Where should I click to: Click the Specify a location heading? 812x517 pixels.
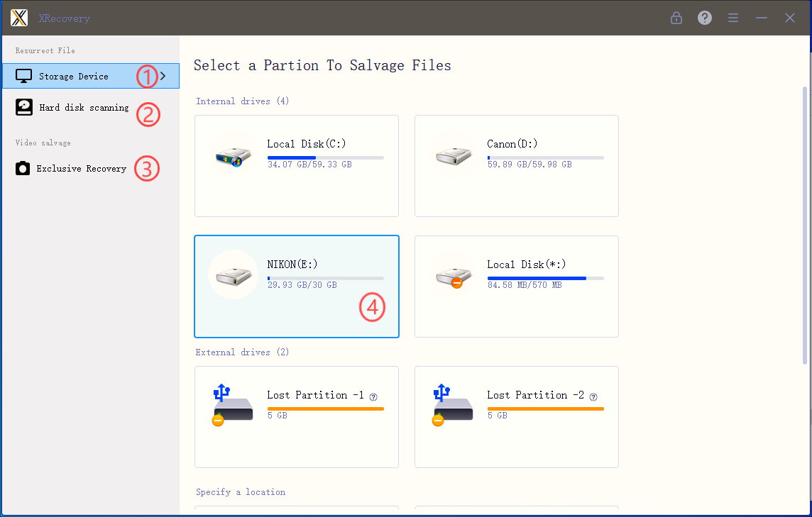(x=241, y=491)
